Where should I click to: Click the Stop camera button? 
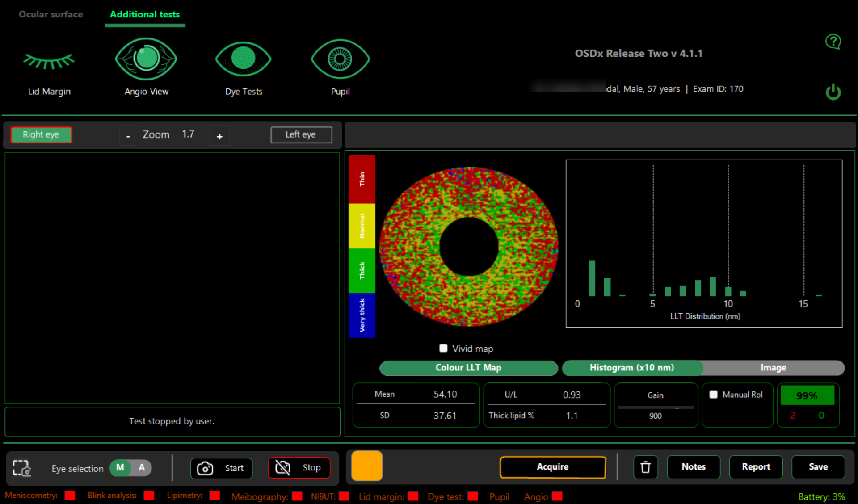(299, 468)
